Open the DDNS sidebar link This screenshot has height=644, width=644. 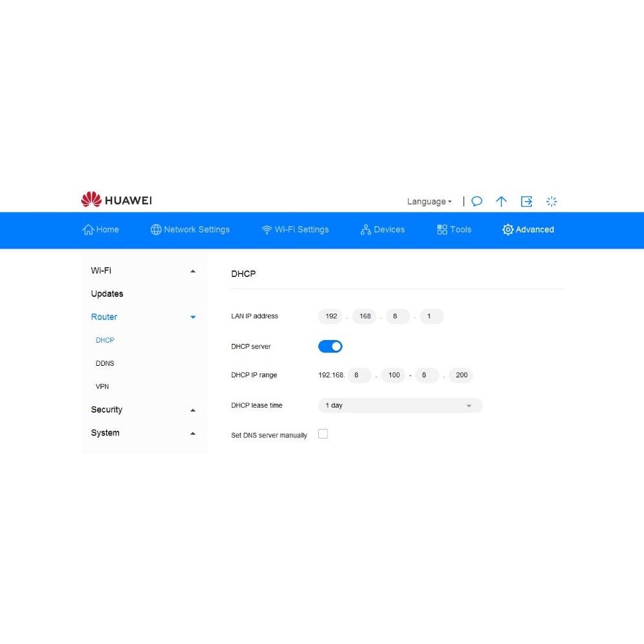[105, 364]
